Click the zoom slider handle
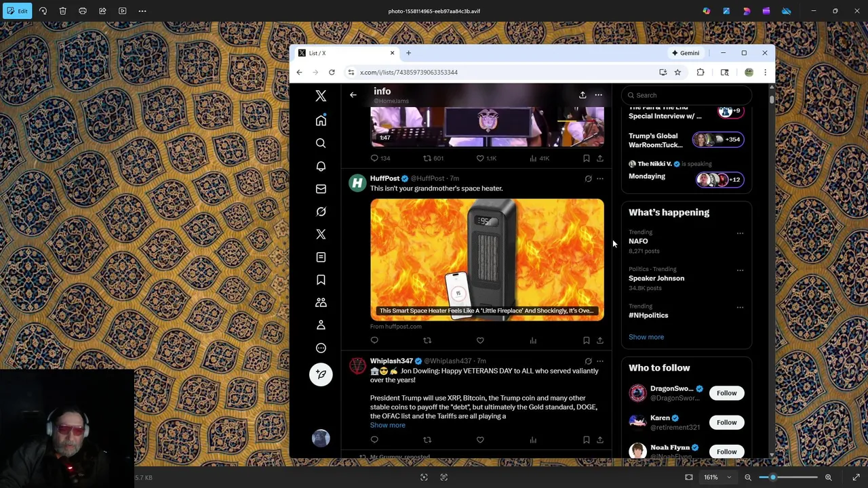 tap(772, 477)
